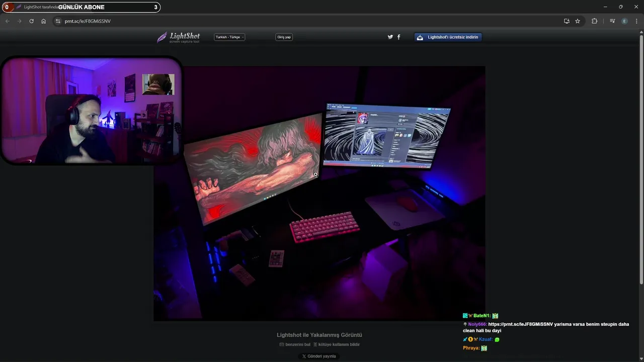Open the browser extensions puzzle icon

point(595,21)
